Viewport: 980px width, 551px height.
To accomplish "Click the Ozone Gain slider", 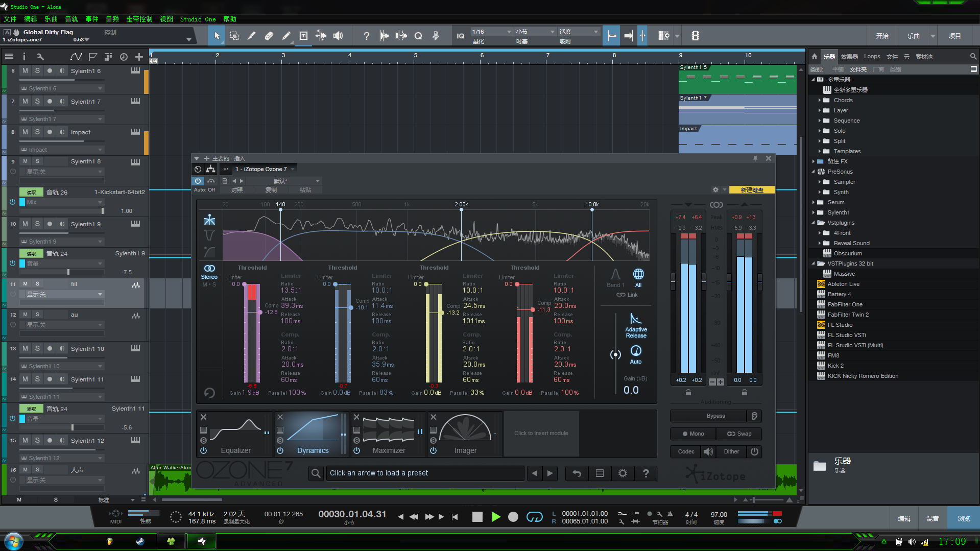I will pyautogui.click(x=615, y=354).
